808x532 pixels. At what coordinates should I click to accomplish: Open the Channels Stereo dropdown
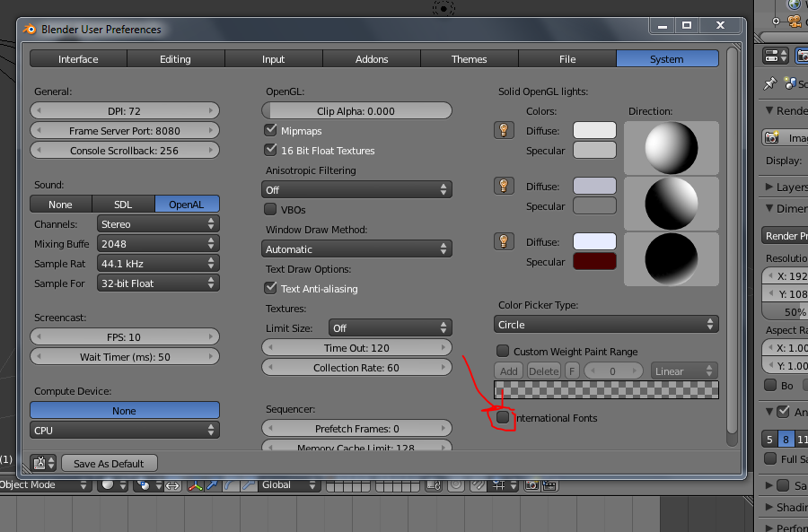coord(158,224)
